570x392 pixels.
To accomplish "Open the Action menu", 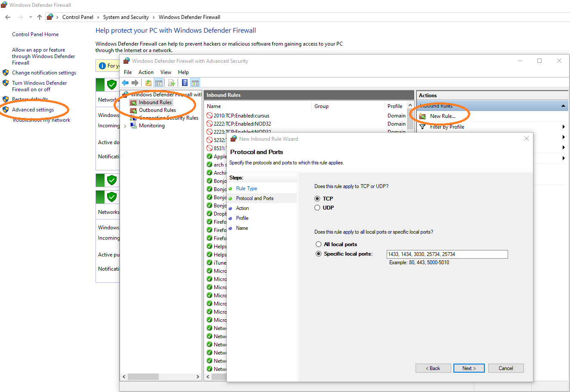I will pos(146,72).
